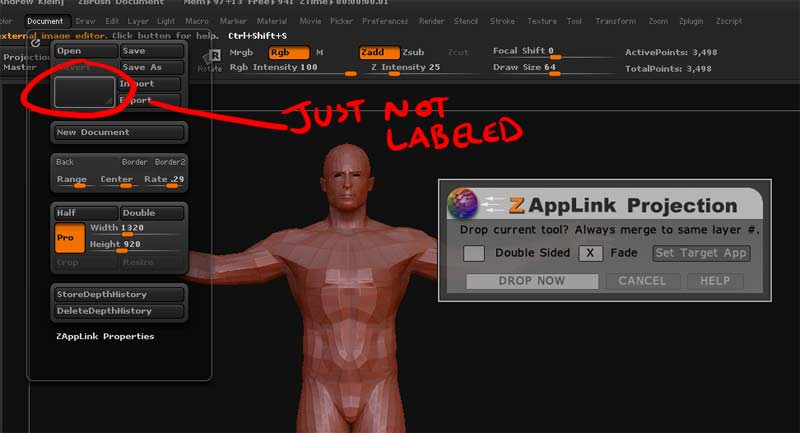Open the Edit menu

(x=112, y=21)
